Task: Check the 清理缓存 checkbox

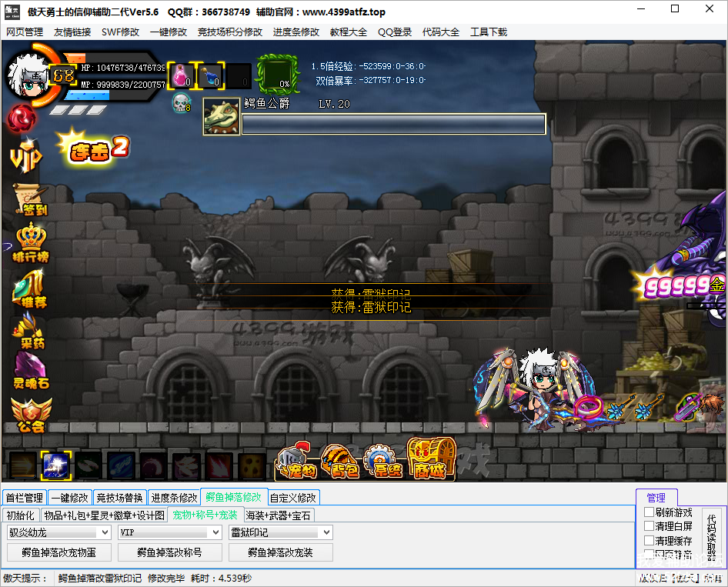Action: [x=649, y=540]
